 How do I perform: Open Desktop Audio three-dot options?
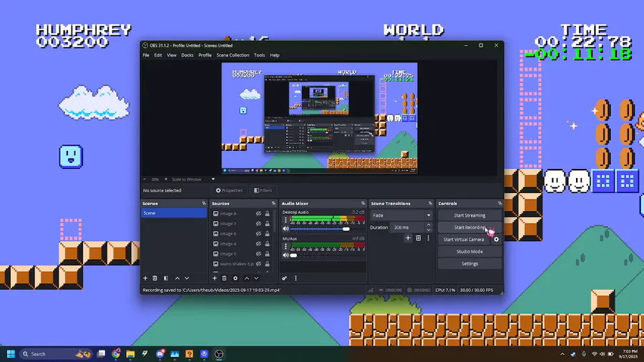pos(286,220)
